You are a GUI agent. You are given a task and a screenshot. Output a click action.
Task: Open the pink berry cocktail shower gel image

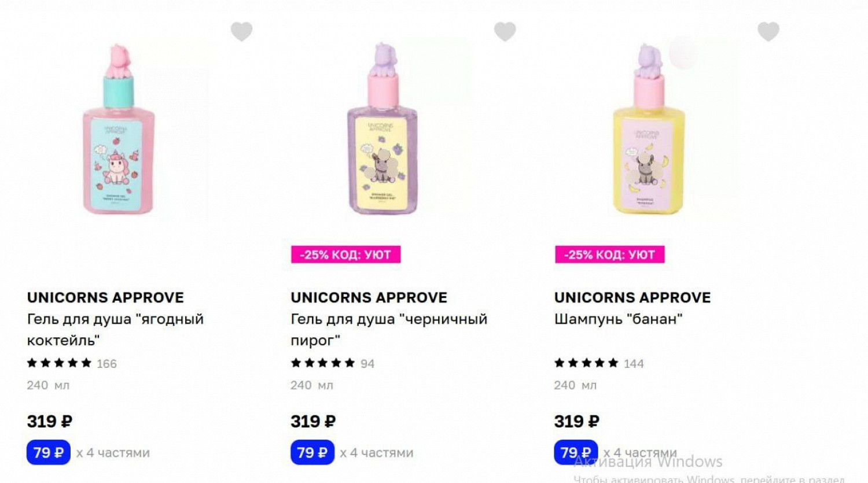[119, 129]
